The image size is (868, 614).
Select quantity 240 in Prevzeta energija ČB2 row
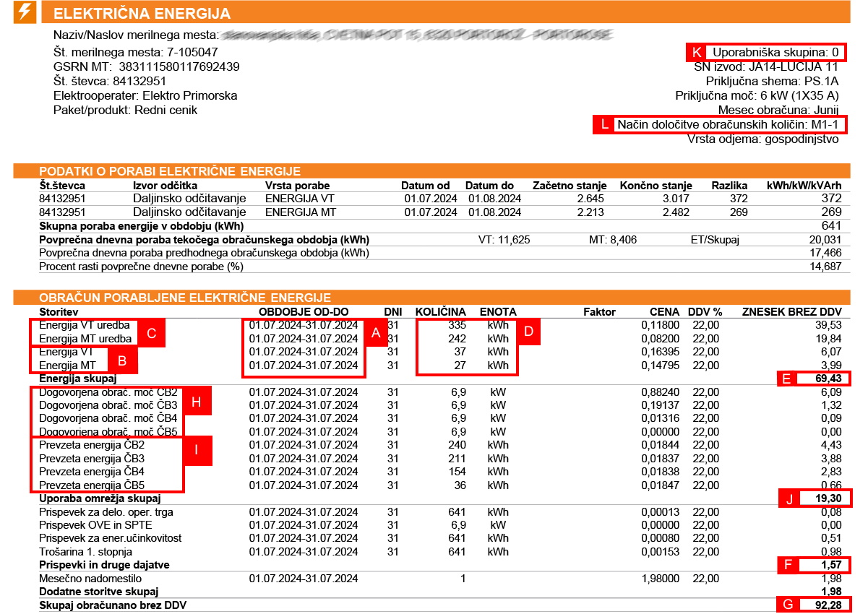point(457,445)
